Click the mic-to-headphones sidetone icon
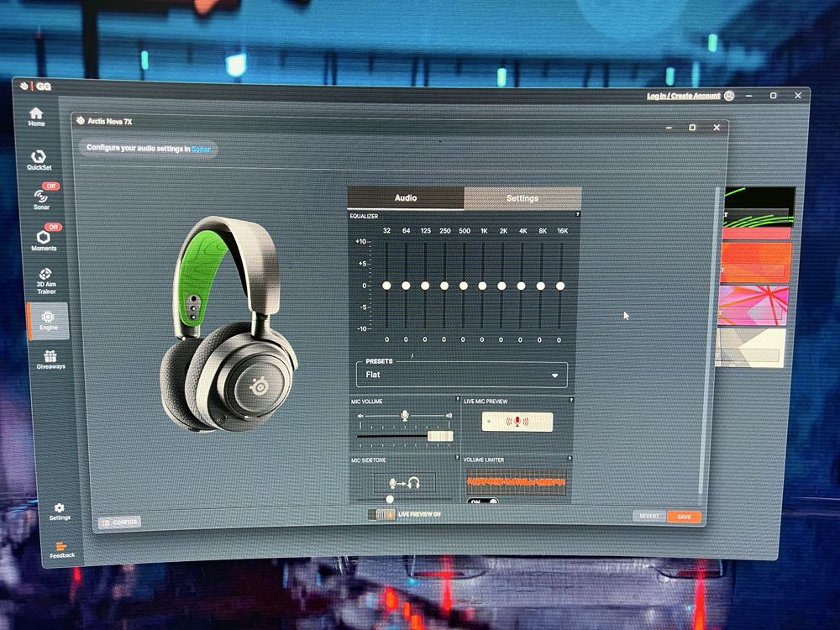 [405, 483]
